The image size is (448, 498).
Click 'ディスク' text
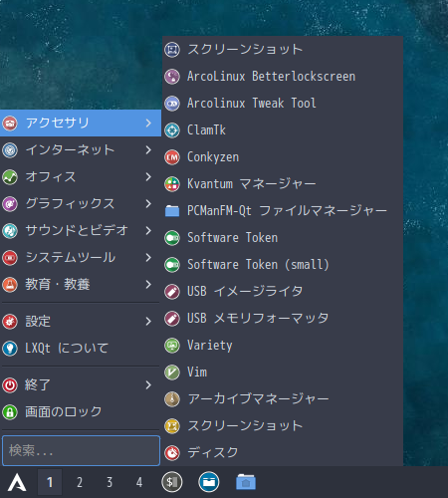coord(213,453)
